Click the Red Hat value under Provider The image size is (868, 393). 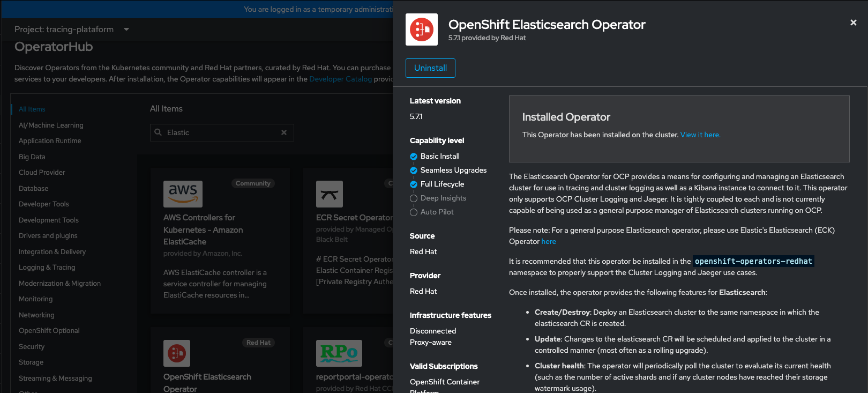tap(423, 292)
